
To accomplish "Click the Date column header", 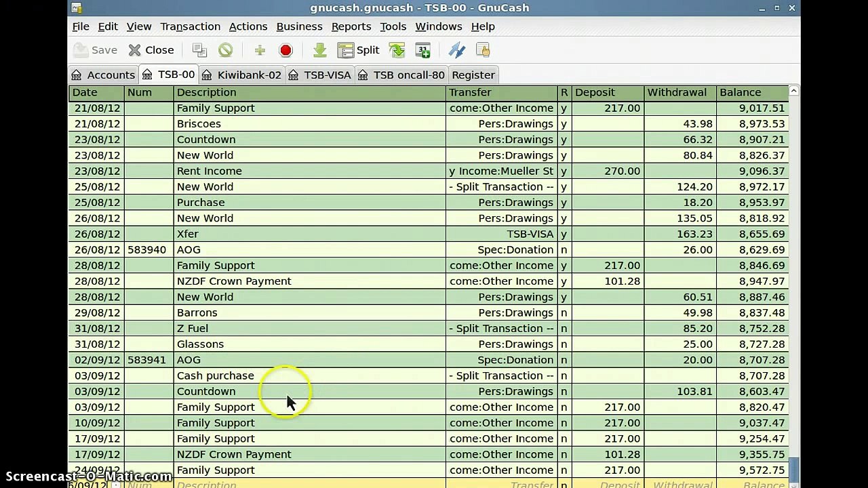I will [97, 92].
